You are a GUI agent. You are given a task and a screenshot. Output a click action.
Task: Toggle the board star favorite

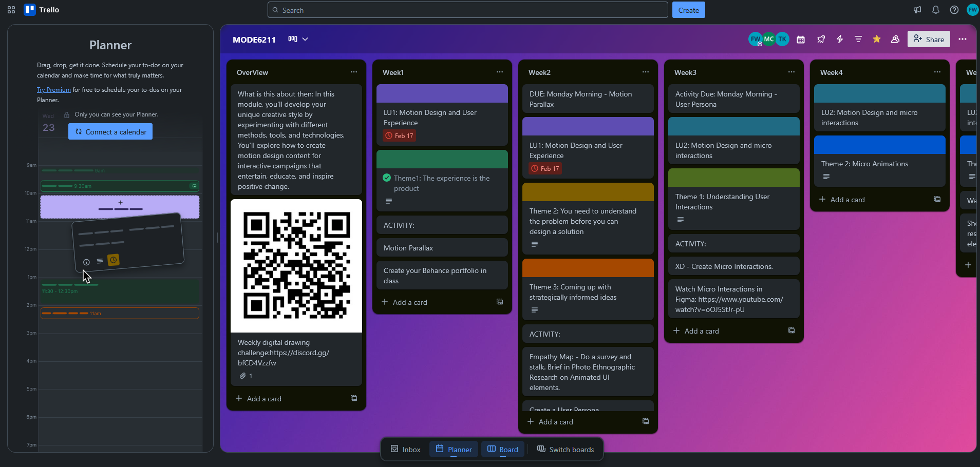[x=877, y=40]
